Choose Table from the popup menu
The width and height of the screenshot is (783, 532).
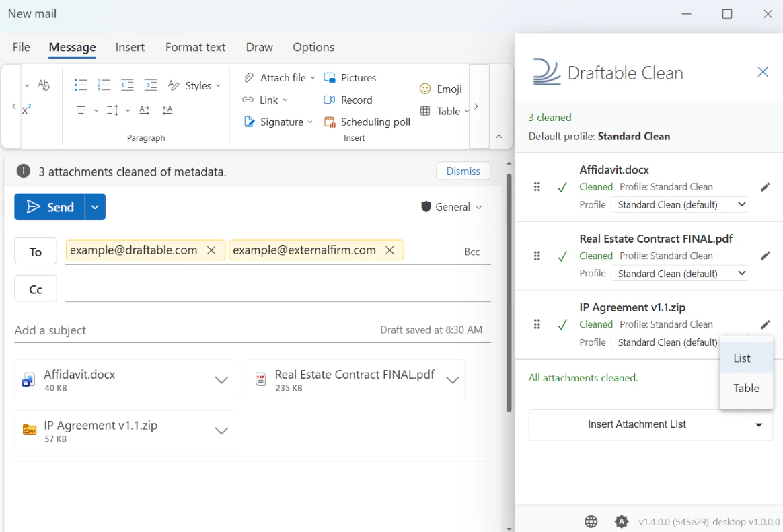coord(746,388)
